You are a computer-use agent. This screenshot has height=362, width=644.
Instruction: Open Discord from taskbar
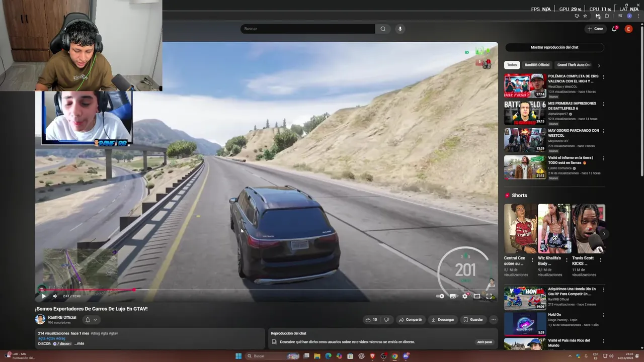(x=406, y=356)
